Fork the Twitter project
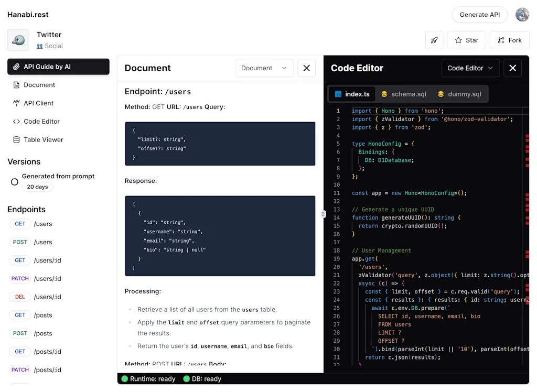 509,40
